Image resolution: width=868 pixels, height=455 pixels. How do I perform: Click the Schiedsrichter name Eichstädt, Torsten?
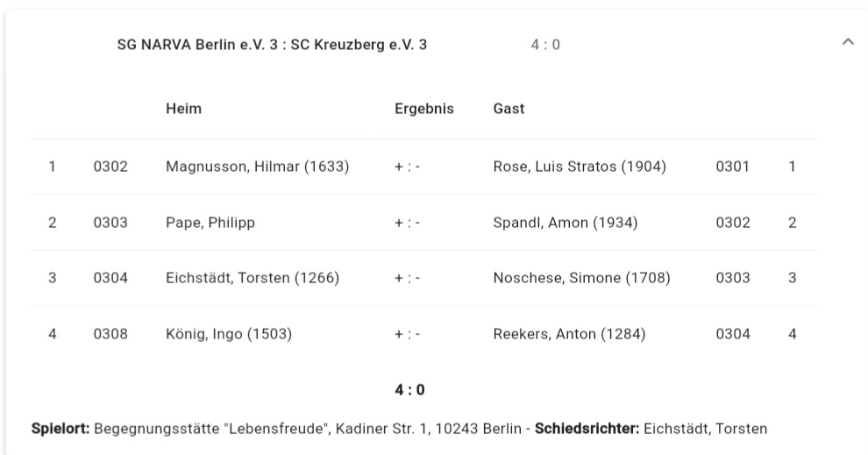705,429
